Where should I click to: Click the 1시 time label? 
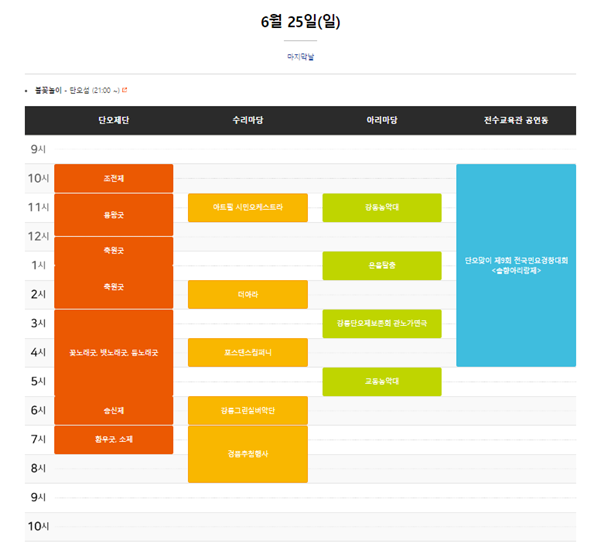point(38,265)
